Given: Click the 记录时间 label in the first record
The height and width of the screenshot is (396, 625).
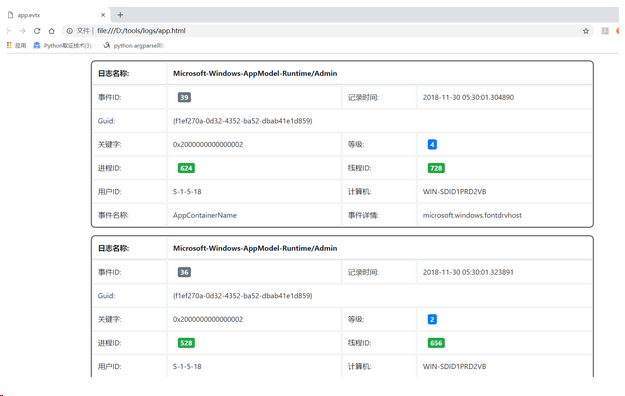Looking at the screenshot, I should 363,97.
